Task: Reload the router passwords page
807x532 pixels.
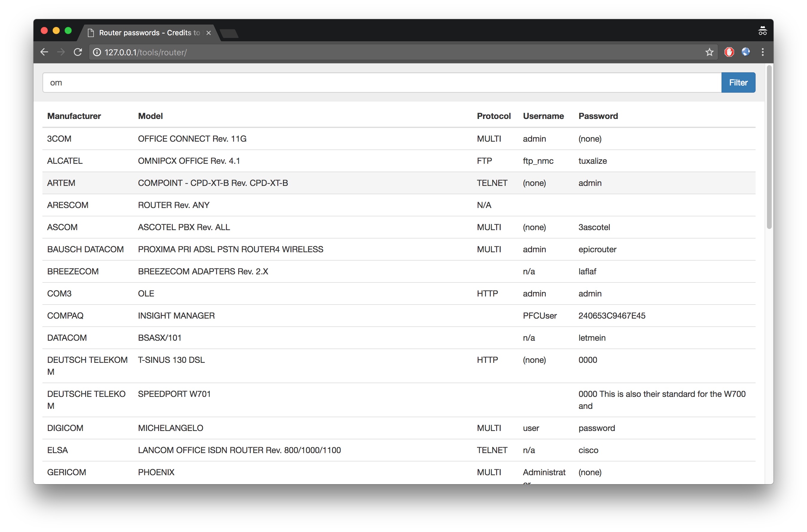Action: 78,52
